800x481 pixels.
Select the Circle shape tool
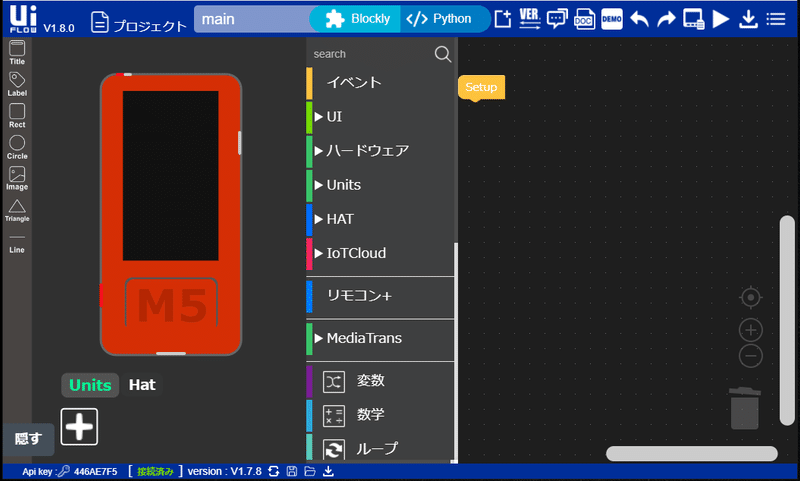17,147
